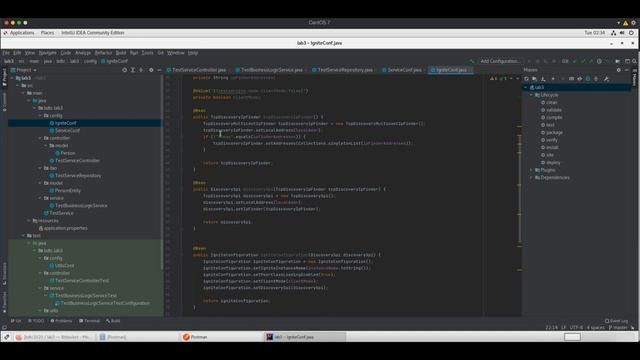Open TODO tool window
The width and height of the screenshot is (640, 360).
click(x=36, y=321)
